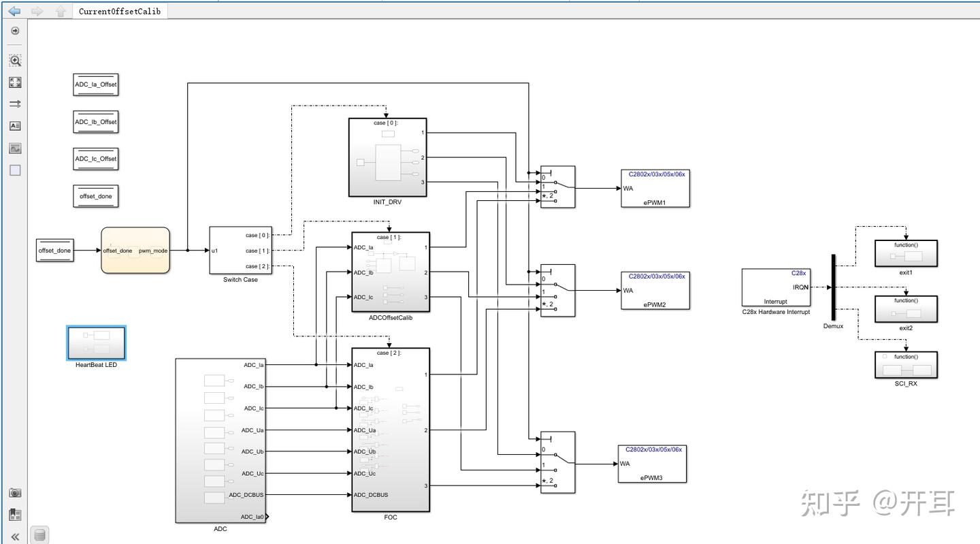Select the annotation tool icon
This screenshot has height=544, width=980.
pyautogui.click(x=14, y=125)
